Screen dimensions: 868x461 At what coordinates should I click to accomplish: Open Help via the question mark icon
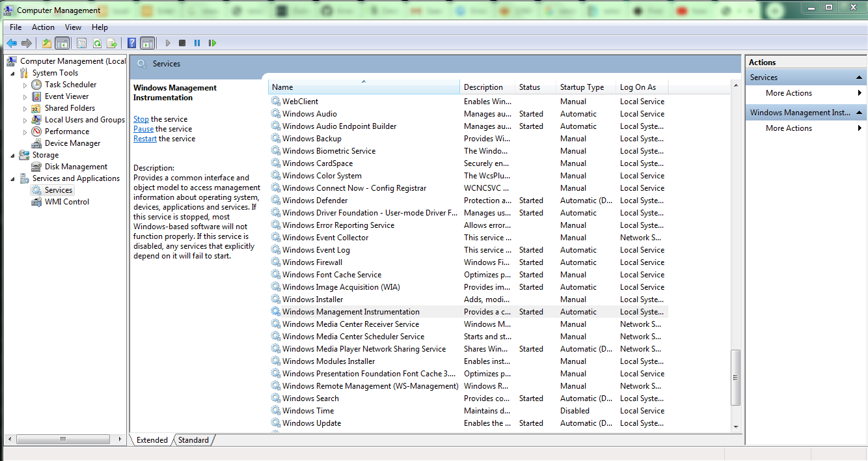tap(132, 43)
